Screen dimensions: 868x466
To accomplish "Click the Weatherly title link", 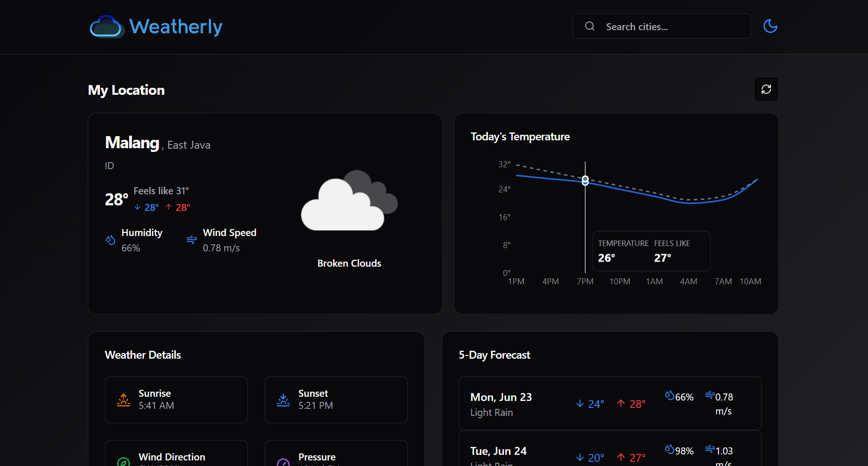I will tap(176, 26).
